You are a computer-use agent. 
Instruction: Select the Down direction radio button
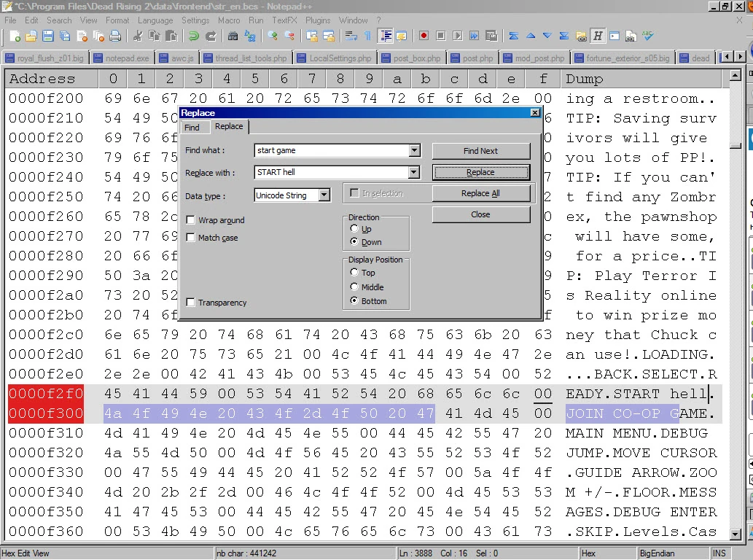click(354, 241)
